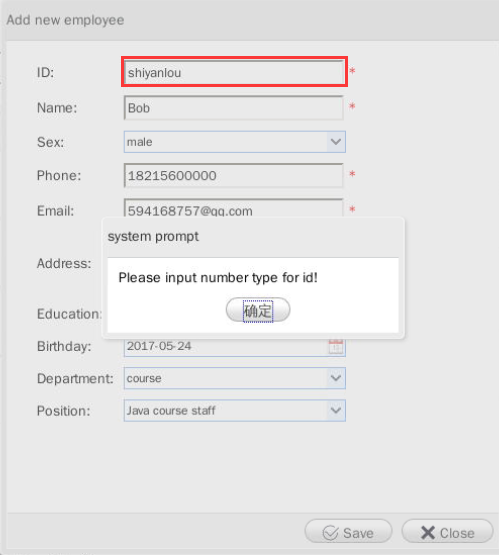Click the Birthday date field 2017-05-24
Viewport: 499px width, 555px height.
pos(226,347)
